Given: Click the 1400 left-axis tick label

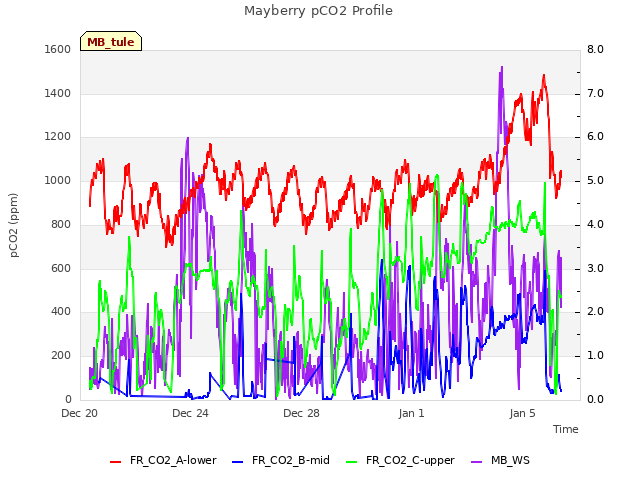Looking at the screenshot, I should (58, 93).
